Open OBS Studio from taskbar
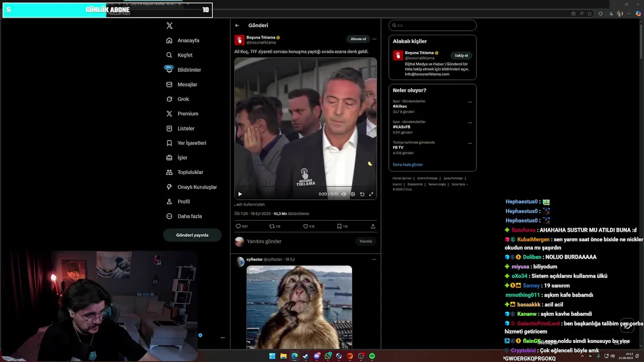644x362 pixels. pos(361,356)
